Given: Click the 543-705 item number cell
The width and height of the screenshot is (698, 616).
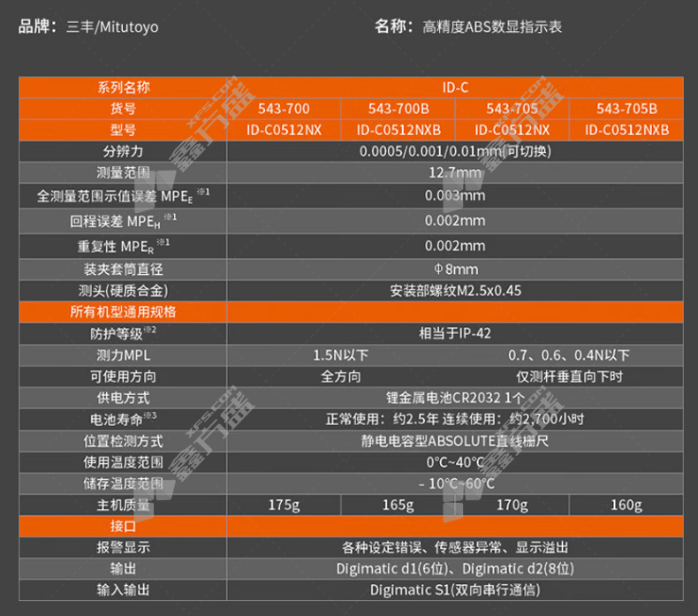Looking at the screenshot, I should coord(512,109).
